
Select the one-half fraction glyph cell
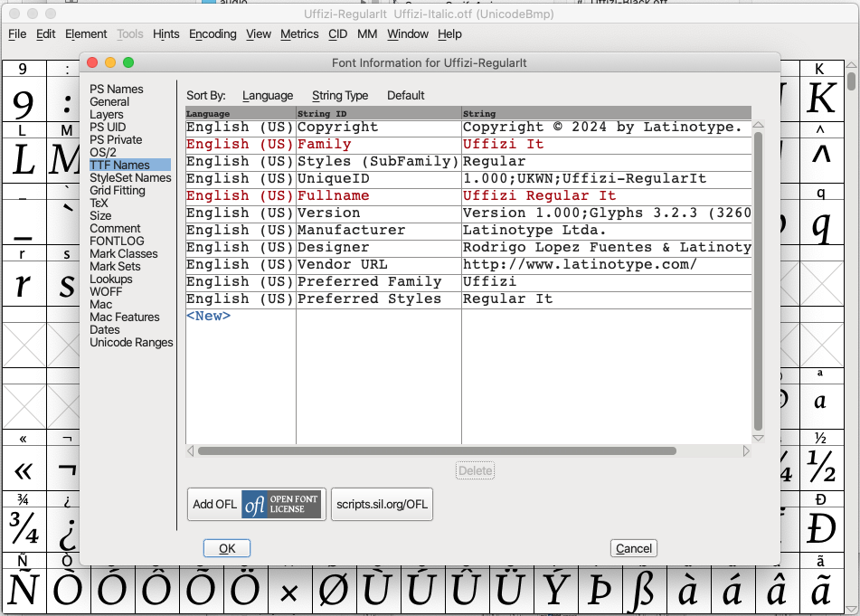pyautogui.click(x=821, y=468)
